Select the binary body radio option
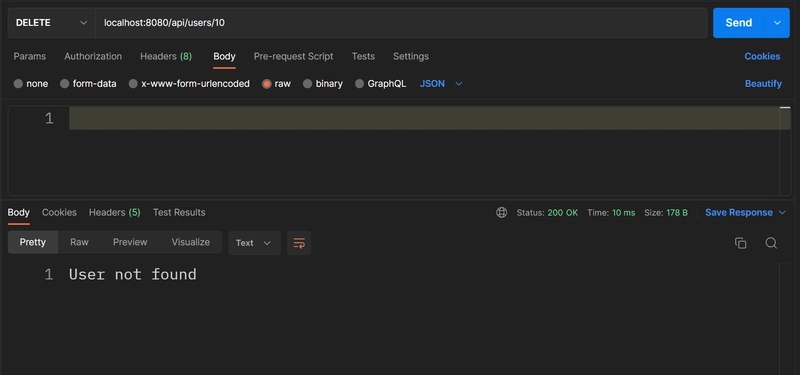Image resolution: width=800 pixels, height=375 pixels. [307, 84]
